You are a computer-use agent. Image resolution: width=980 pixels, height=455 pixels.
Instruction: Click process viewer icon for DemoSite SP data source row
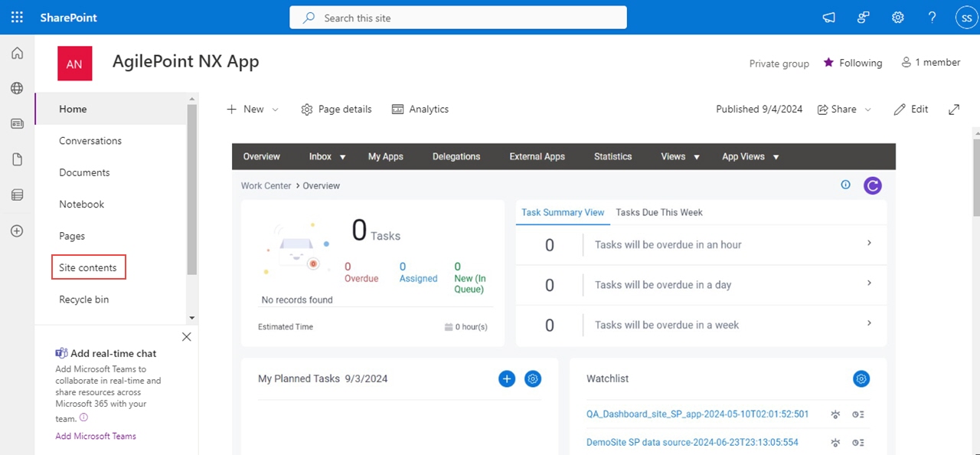(x=836, y=443)
